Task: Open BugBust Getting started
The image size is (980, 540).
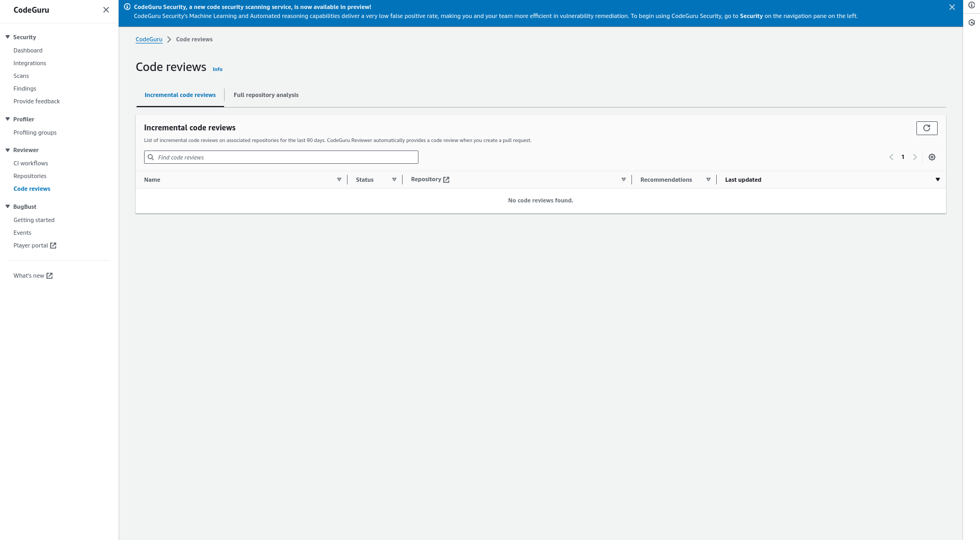Action: (x=34, y=220)
